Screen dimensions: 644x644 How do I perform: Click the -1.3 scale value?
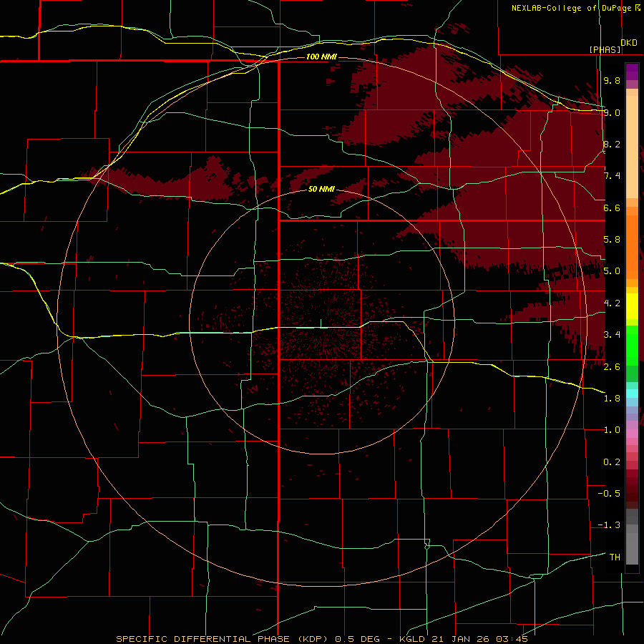(x=609, y=525)
